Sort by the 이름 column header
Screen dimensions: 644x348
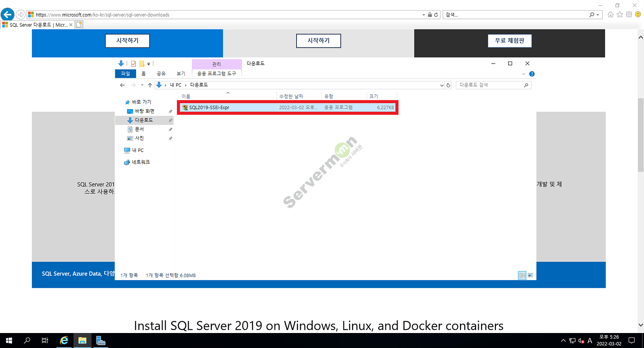(227, 96)
